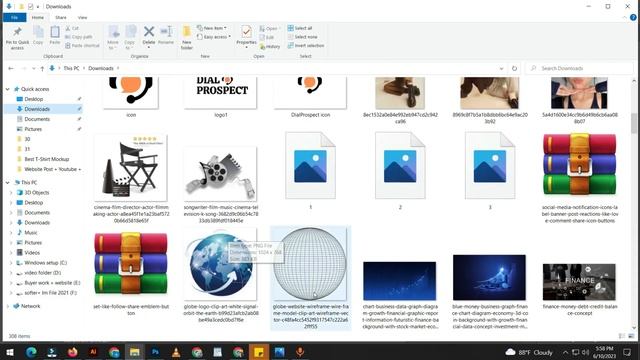The width and height of the screenshot is (640, 360).
Task: Open Photoshop from taskbar
Action: (155, 352)
